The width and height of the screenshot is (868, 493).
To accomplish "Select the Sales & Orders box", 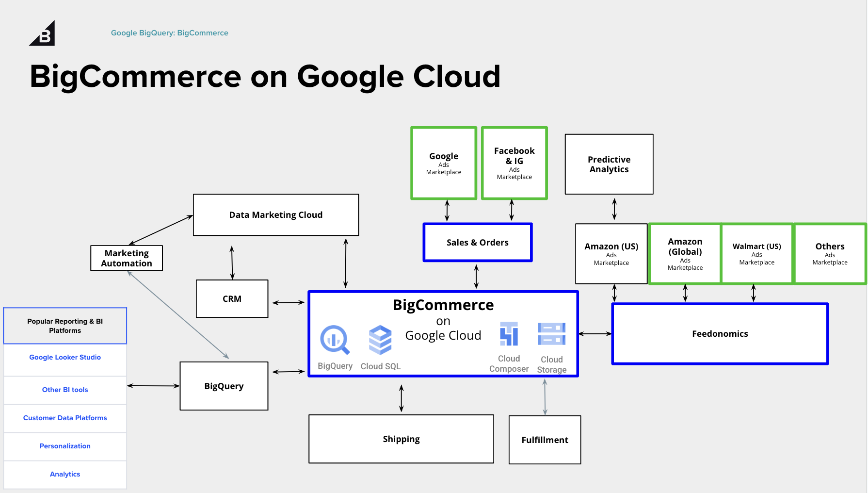I will coord(478,243).
